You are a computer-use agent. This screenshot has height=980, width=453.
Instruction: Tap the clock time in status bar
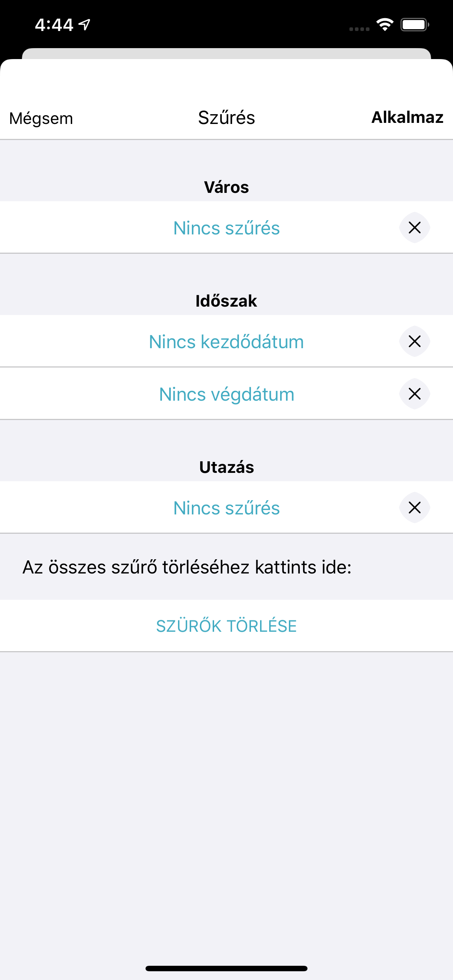pyautogui.click(x=54, y=25)
